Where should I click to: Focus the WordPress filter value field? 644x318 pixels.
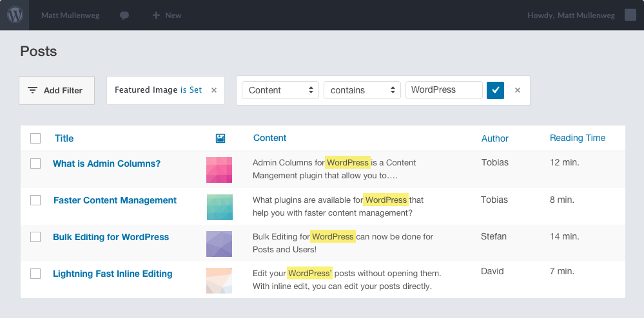[444, 90]
